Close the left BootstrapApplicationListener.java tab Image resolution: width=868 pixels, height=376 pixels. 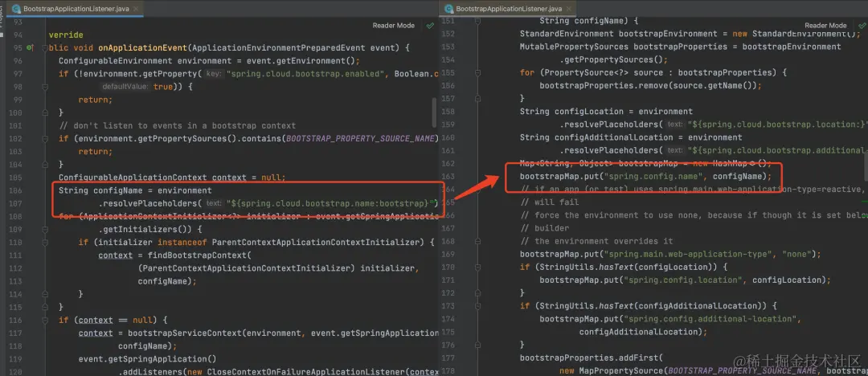pos(137,9)
